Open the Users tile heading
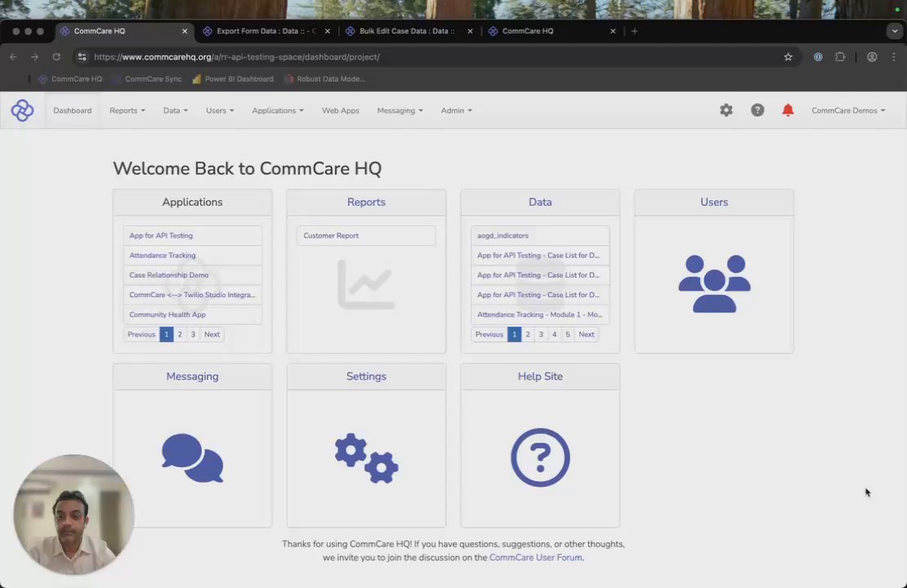Image resolution: width=907 pixels, height=588 pixels. [x=714, y=203]
